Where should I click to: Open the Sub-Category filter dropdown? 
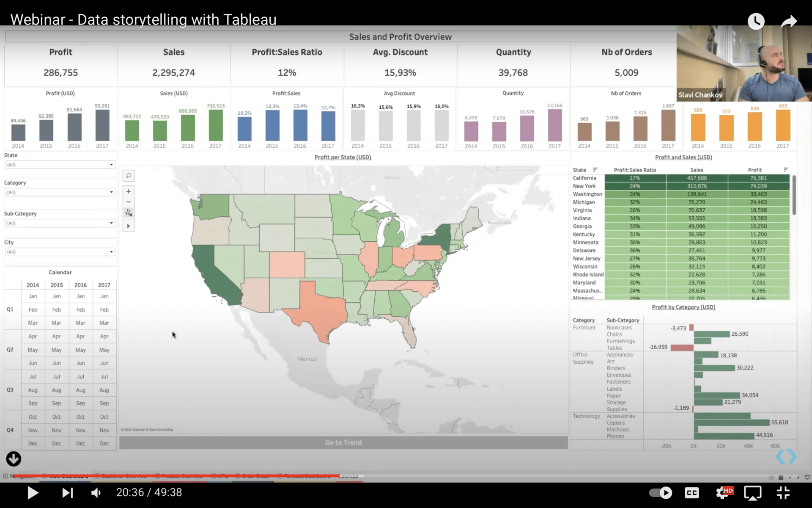pos(111,223)
